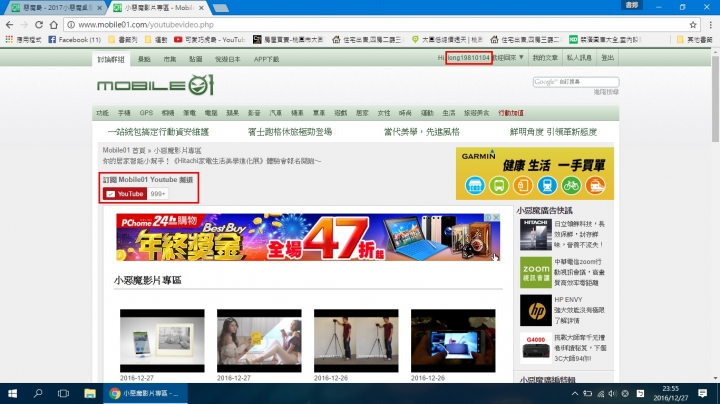The width and height of the screenshot is (720, 404).
Task: Reload the page with the refresh icon
Action: pyautogui.click(x=39, y=25)
